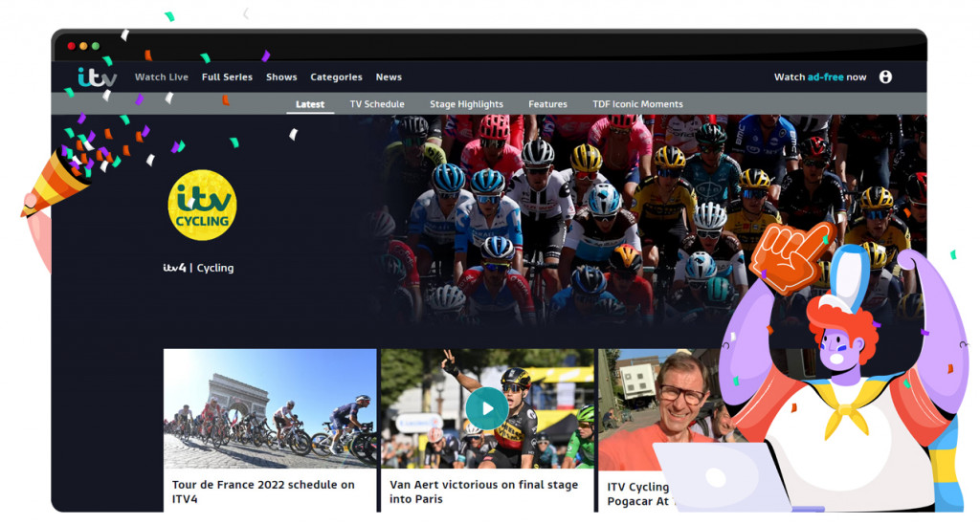Switch to the Stage Highlights tab
Viewport: 980px width, 524px height.
coord(466,104)
